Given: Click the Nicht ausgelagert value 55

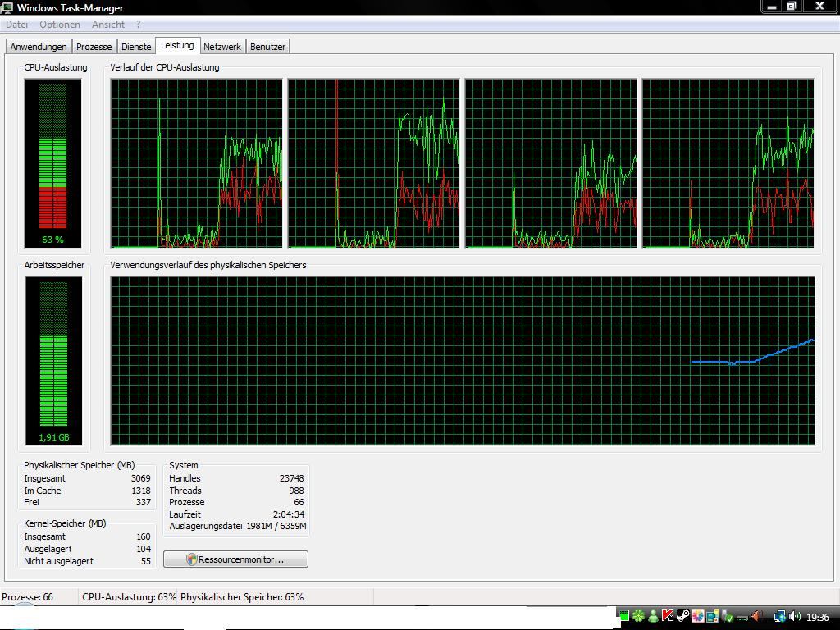Looking at the screenshot, I should coord(146,561).
